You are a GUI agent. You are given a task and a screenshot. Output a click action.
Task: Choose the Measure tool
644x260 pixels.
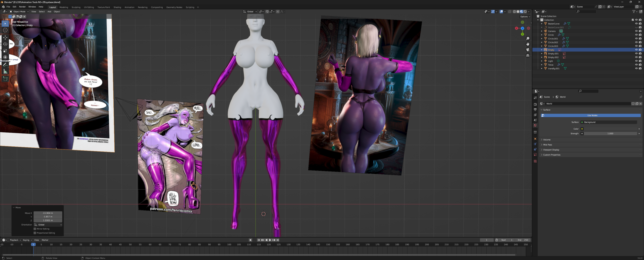coord(5,71)
